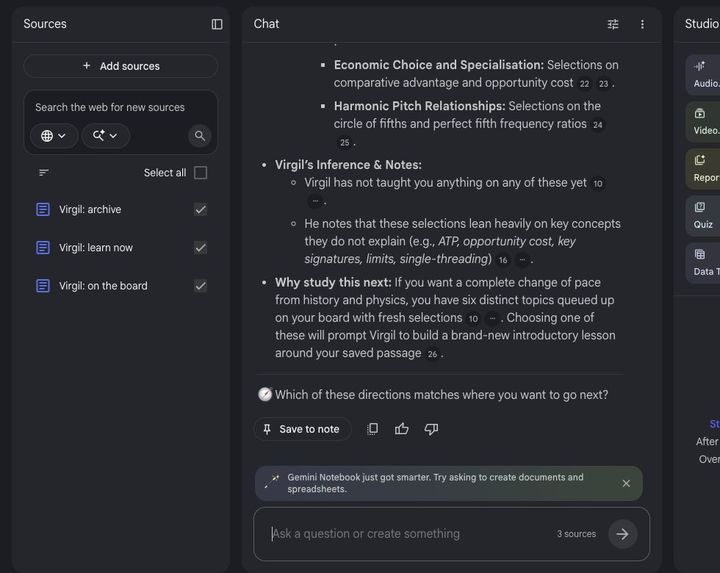Open citation 24 on perfect fifth ratios
720x573 pixels.
597,124
